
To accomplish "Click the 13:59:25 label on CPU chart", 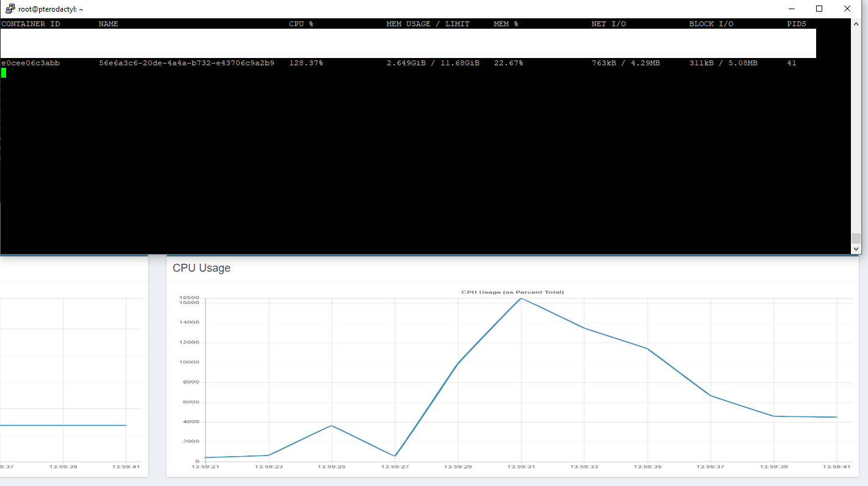I will tap(331, 466).
